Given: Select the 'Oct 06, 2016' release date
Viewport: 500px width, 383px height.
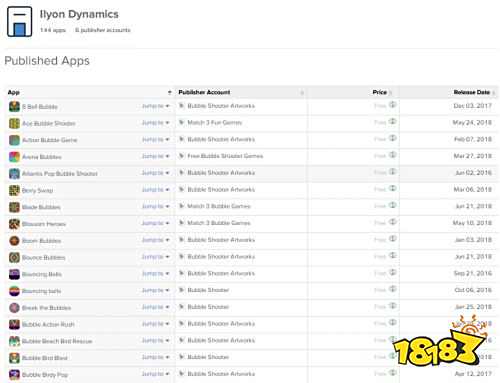Looking at the screenshot, I should [x=473, y=290].
